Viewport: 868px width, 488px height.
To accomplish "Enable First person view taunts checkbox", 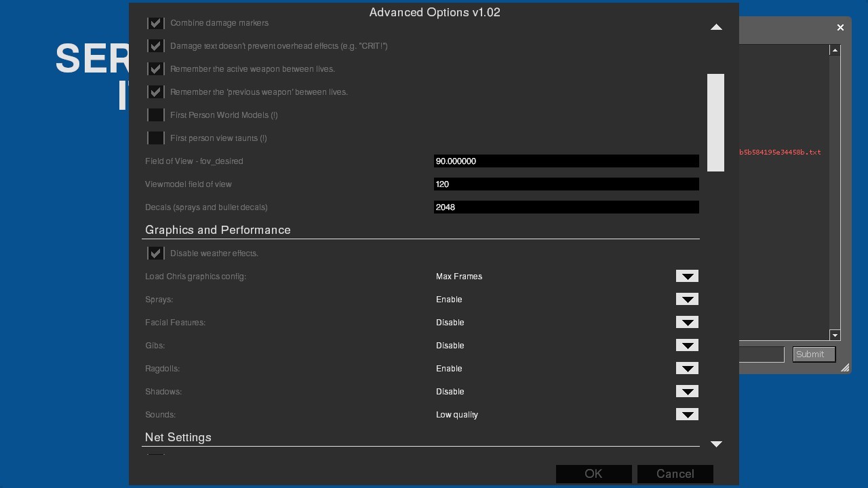I will [156, 138].
